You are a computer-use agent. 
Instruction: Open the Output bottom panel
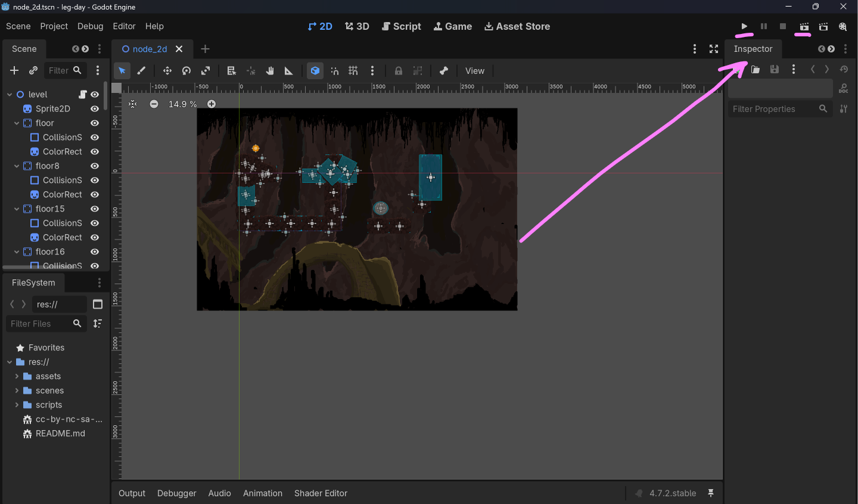tap(132, 493)
